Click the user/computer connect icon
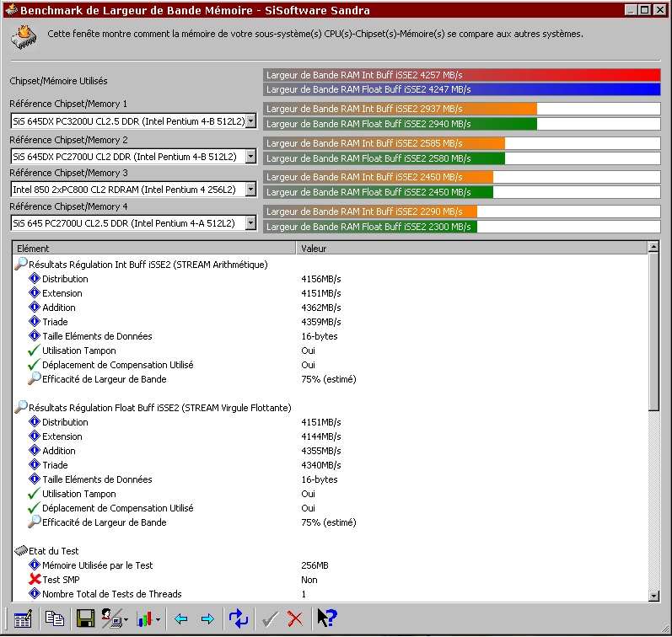This screenshot has height=637, width=672. pyautogui.click(x=111, y=619)
